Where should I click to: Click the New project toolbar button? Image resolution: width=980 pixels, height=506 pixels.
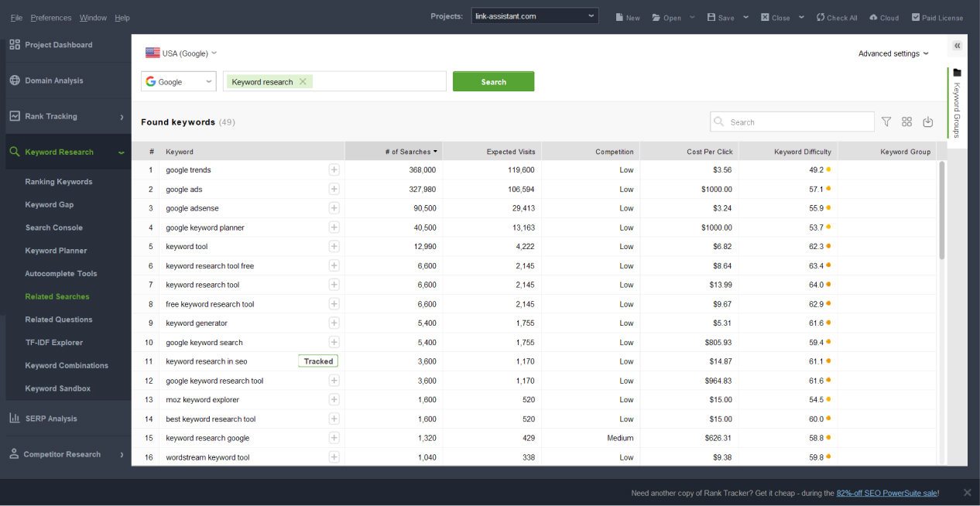[628, 17]
